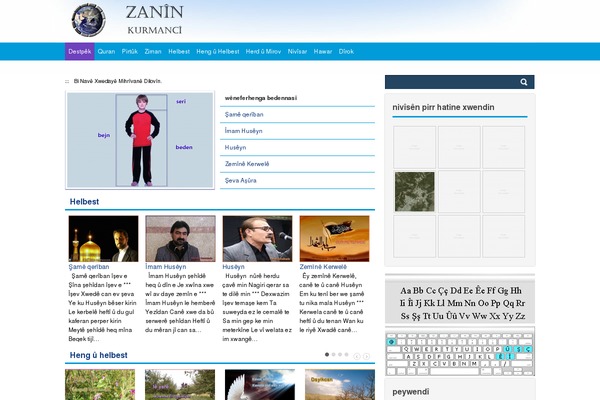Open Zemînê Kerwelê list link

point(247,164)
